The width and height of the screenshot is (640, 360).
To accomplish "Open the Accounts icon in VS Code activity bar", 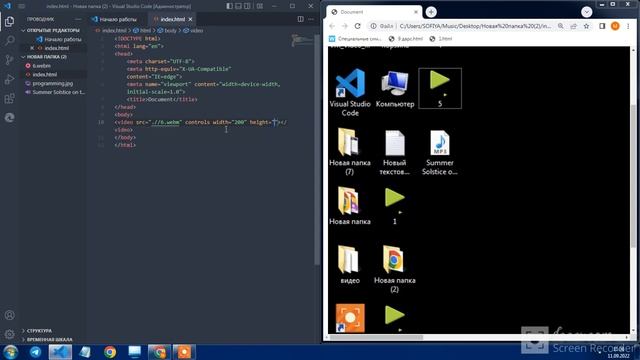I will tap(9, 315).
